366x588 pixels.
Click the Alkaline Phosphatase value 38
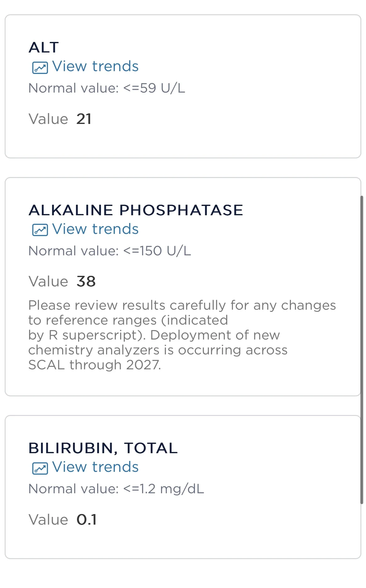(x=86, y=282)
